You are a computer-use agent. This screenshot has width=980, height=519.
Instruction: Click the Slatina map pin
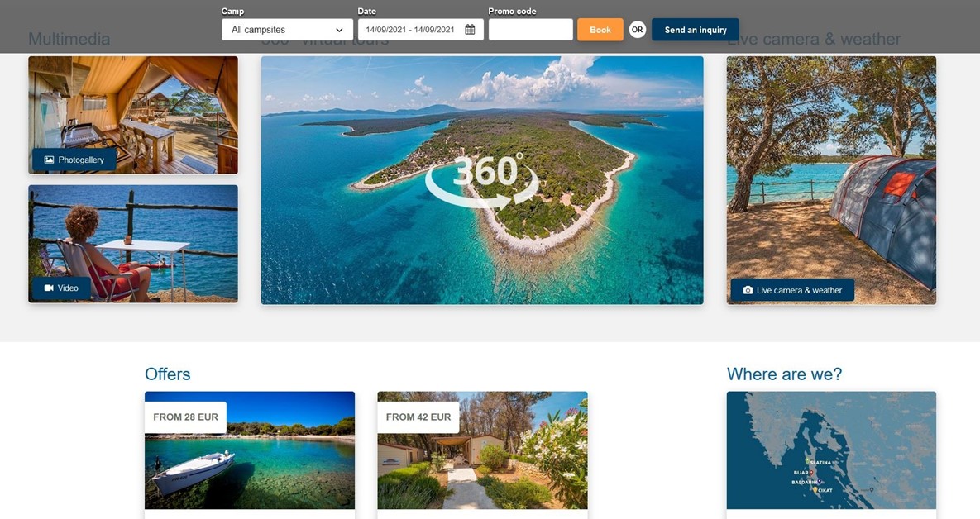click(x=807, y=461)
